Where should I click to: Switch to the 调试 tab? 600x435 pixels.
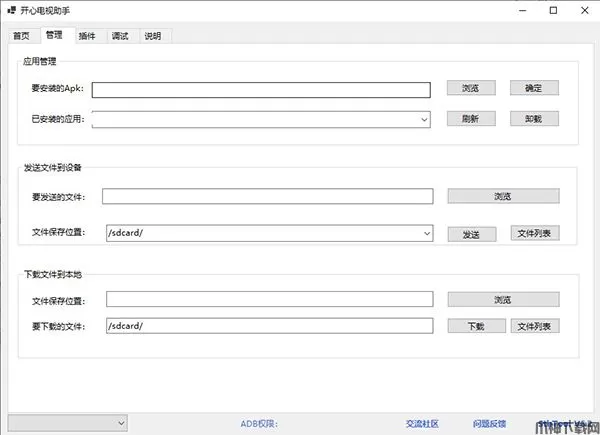[x=120, y=36]
